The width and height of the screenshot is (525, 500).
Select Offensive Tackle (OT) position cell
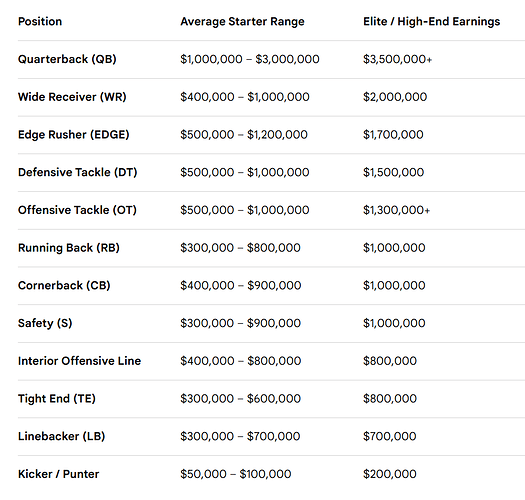[77, 210]
